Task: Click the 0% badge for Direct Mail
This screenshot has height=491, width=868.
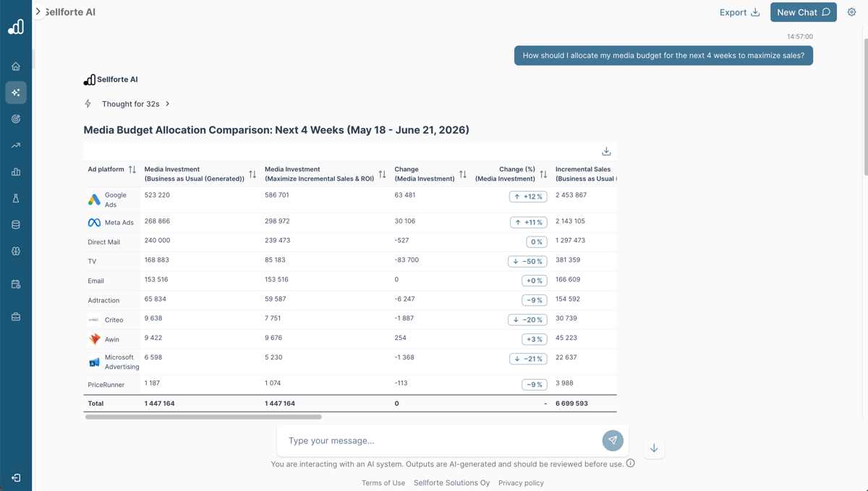Action: [537, 242]
